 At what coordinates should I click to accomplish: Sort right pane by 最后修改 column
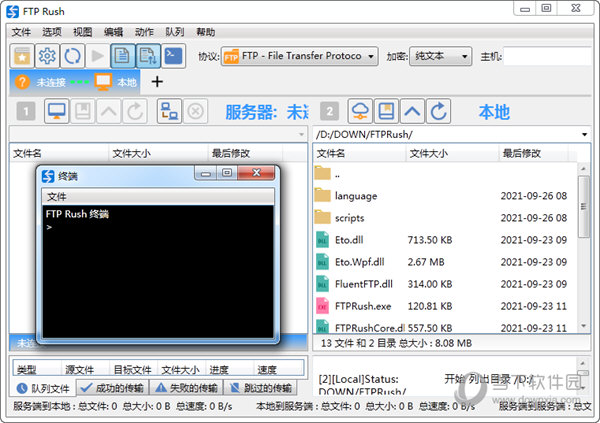click(x=533, y=154)
